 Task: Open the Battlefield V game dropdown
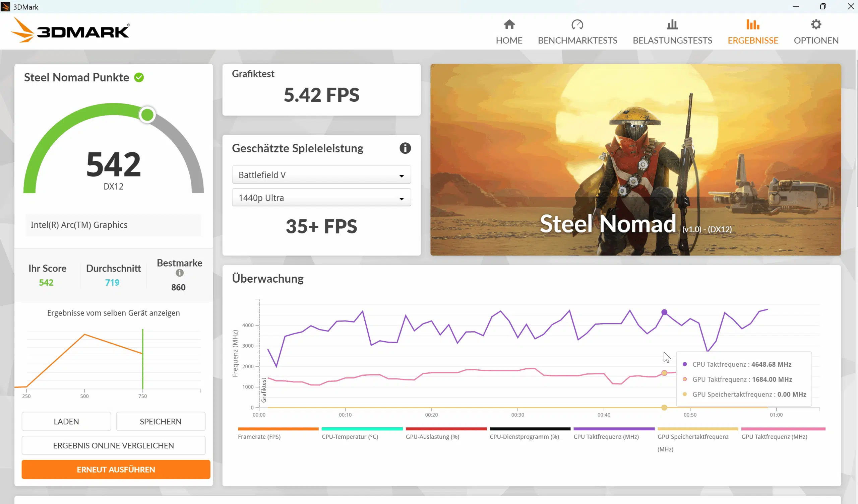[x=321, y=175]
